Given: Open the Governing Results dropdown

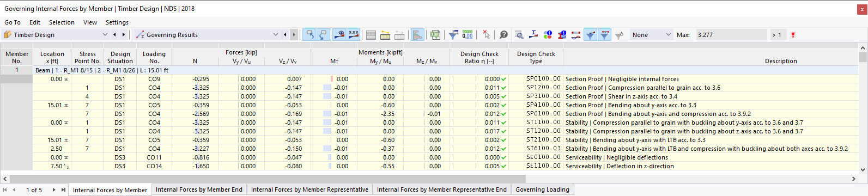Looking at the screenshot, I should pos(207,35).
